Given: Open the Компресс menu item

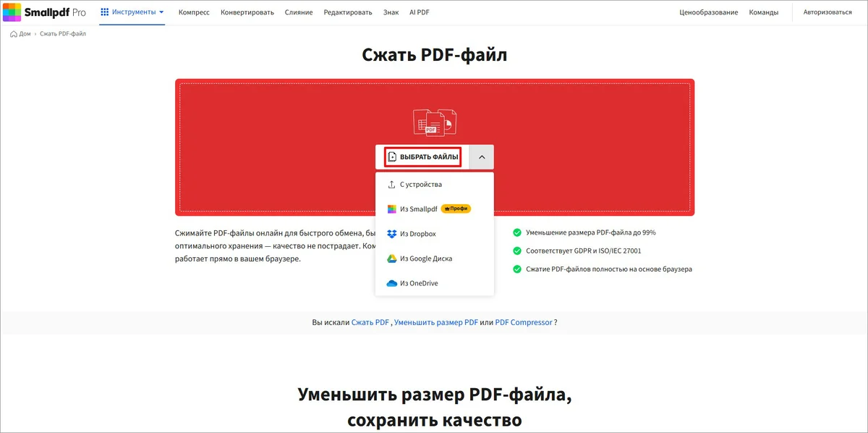Looking at the screenshot, I should click(x=194, y=12).
